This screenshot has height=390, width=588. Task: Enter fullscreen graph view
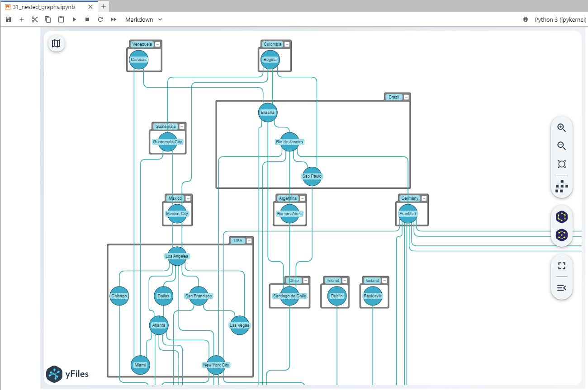[x=562, y=266]
